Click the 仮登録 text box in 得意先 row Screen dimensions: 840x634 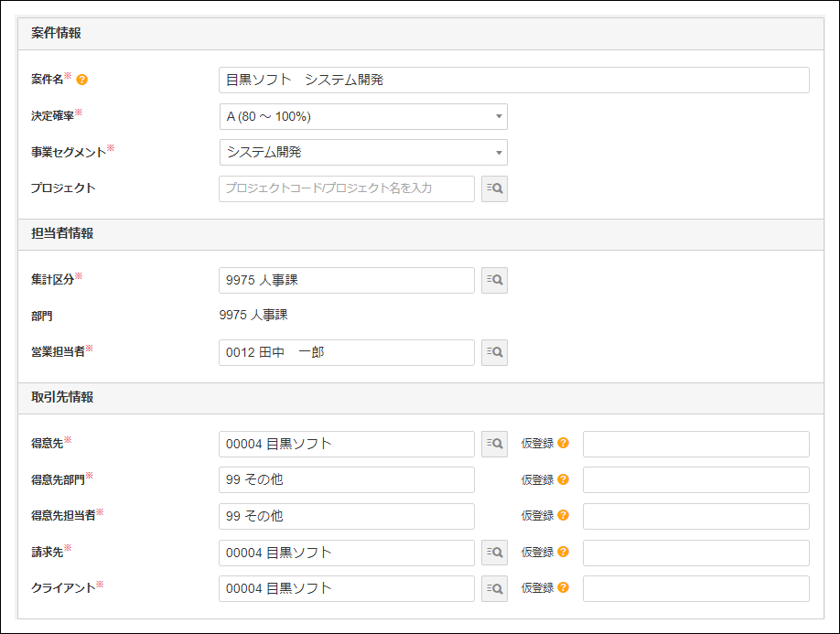tap(695, 444)
